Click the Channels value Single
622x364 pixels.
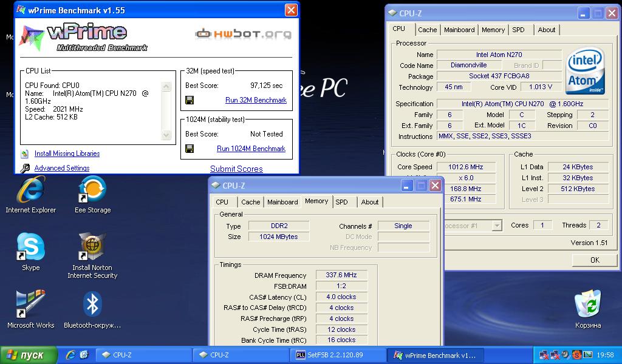click(403, 226)
